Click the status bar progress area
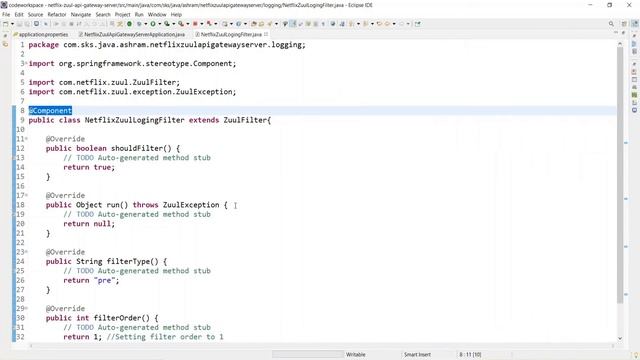Image resolution: width=640 pixels, height=360 pixels. click(308, 354)
